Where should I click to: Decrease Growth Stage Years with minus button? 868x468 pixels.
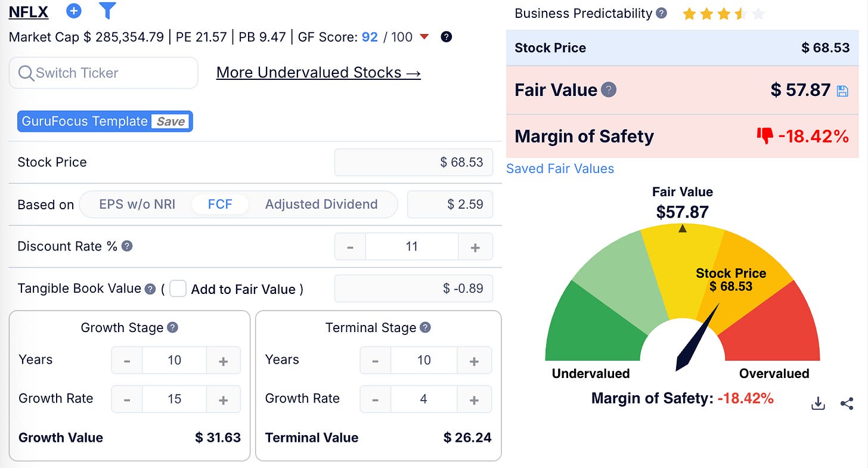tap(127, 360)
